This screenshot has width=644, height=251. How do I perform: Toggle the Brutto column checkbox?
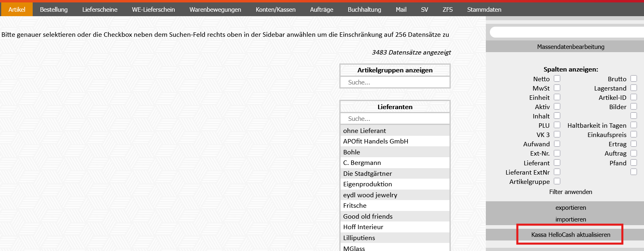point(634,79)
